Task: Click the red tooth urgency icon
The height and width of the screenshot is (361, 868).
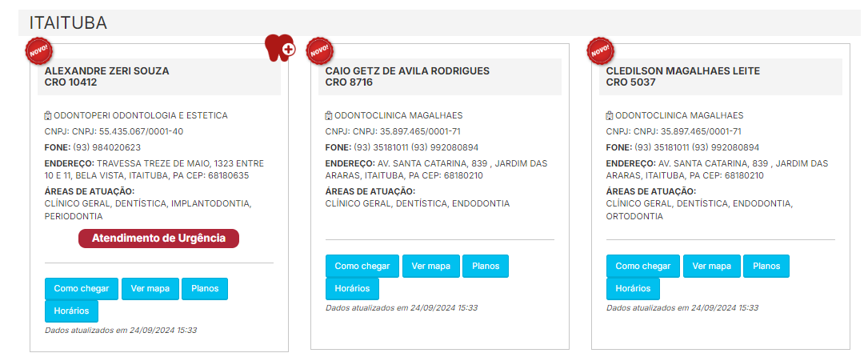Action: pyautogui.click(x=279, y=48)
